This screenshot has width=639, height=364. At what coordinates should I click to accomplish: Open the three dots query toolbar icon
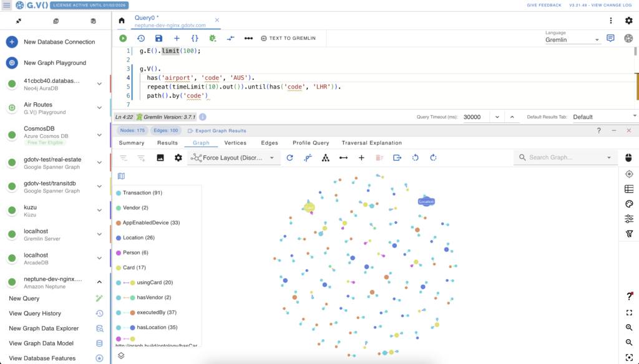click(248, 38)
